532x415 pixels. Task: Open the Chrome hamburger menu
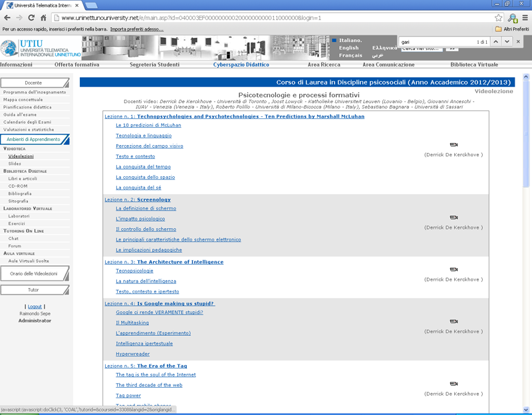[x=525, y=18]
